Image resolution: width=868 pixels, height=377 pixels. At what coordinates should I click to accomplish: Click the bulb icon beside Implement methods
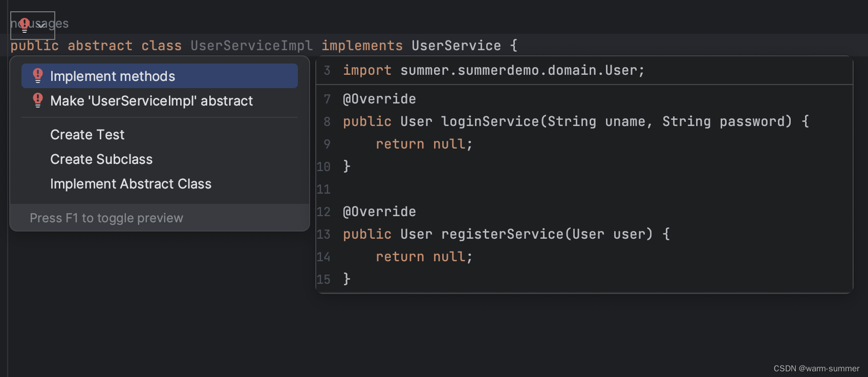click(x=38, y=76)
